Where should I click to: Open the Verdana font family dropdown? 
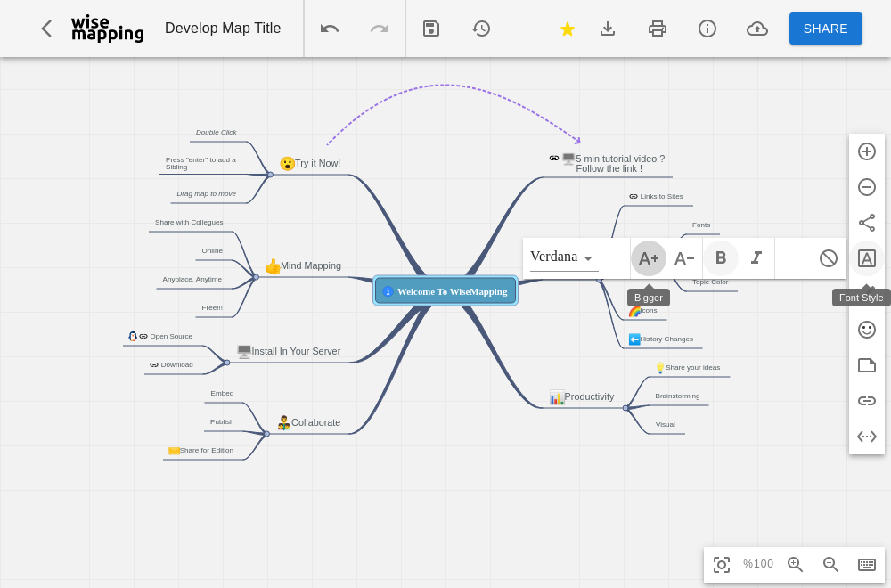click(x=564, y=257)
